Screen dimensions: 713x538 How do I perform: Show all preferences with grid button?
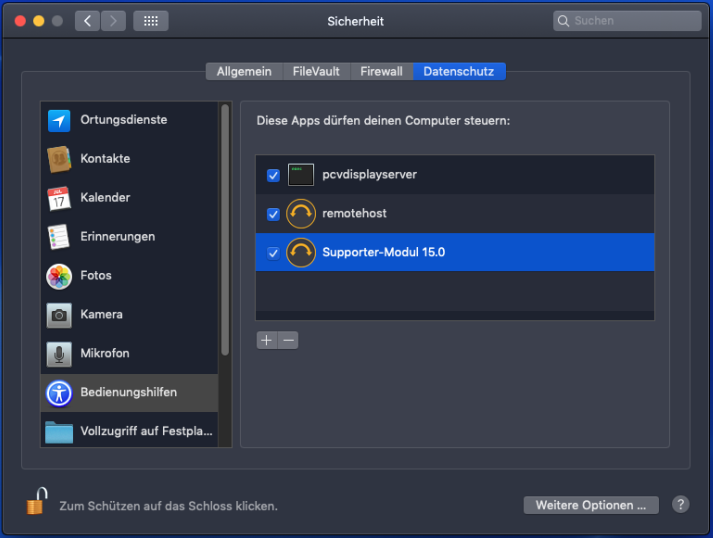point(151,21)
